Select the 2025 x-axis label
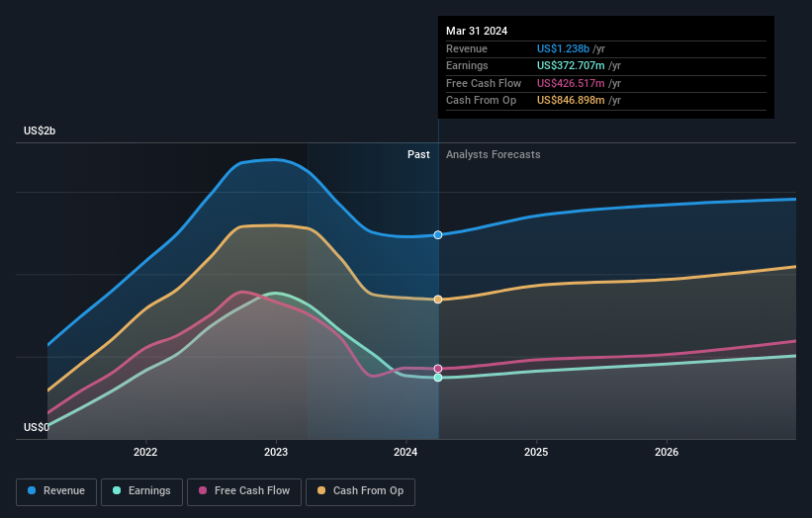812x518 pixels. tap(536, 452)
